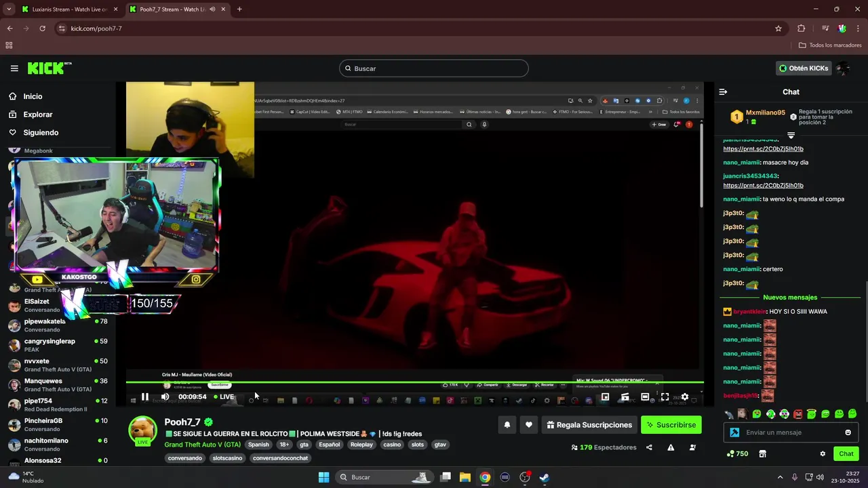Open the emoji picker in chat input

pos(848,432)
